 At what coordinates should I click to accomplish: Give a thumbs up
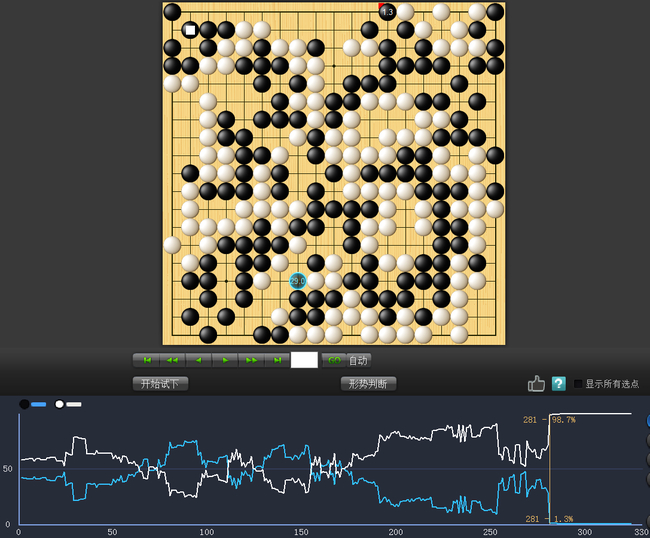pyautogui.click(x=536, y=383)
